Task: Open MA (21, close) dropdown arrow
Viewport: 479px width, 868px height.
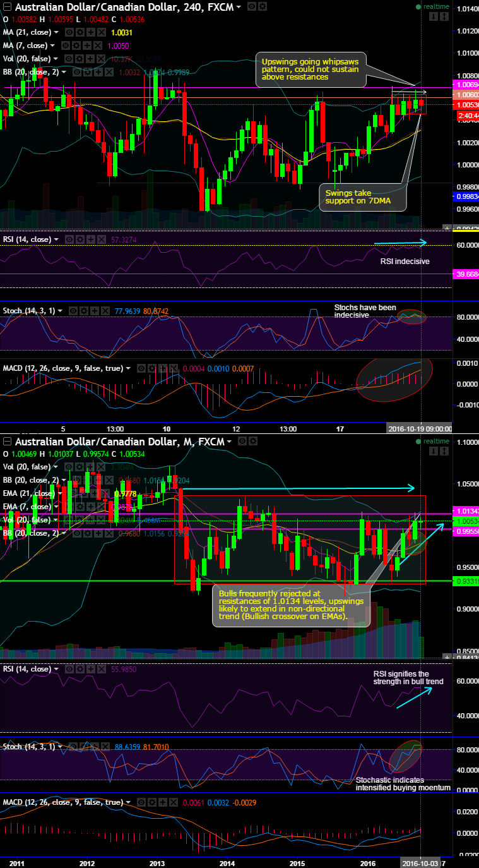Action: pos(56,32)
